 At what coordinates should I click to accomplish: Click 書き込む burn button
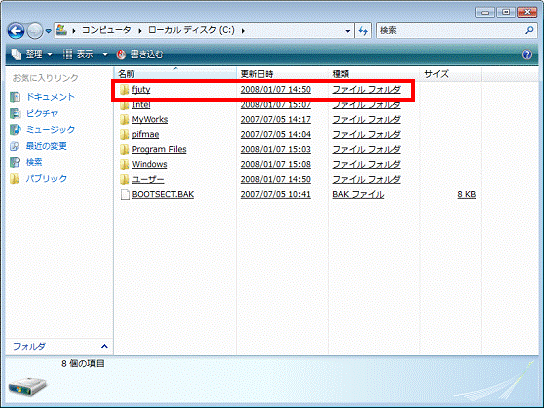pos(140,54)
